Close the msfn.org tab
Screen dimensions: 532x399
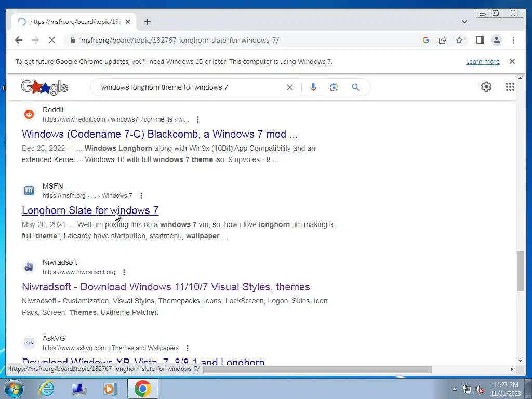(x=128, y=22)
